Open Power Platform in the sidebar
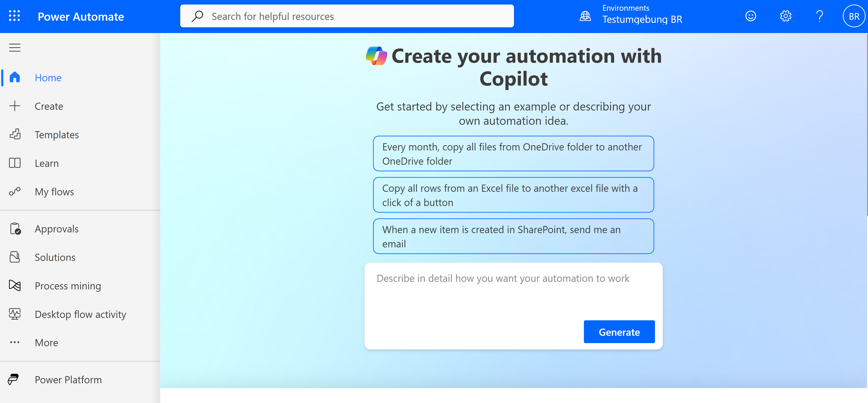 80,379
